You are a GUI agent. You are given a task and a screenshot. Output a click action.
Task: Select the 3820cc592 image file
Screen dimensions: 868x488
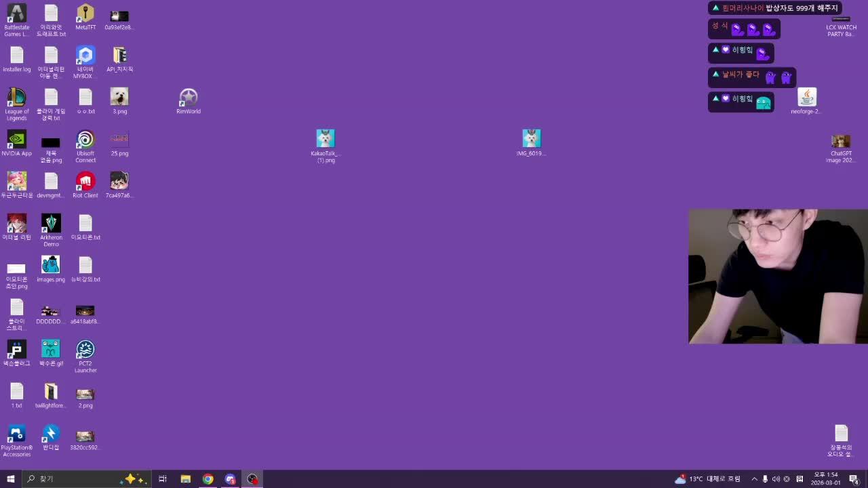[85, 440]
